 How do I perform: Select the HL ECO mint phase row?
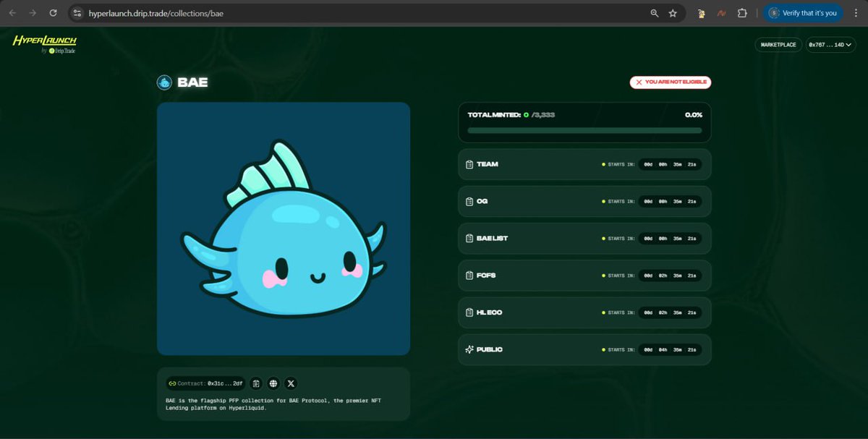pos(584,312)
